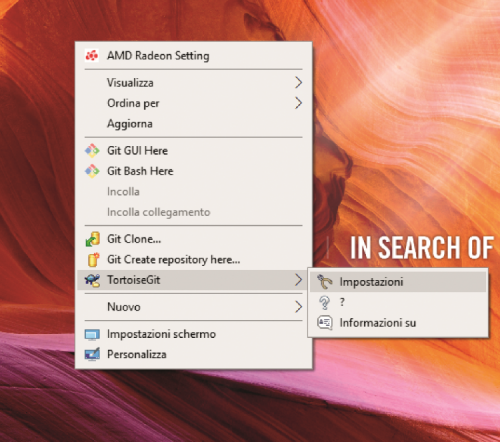This screenshot has width=500, height=442.
Task: Launch Git Bash Here
Action: coord(194,171)
